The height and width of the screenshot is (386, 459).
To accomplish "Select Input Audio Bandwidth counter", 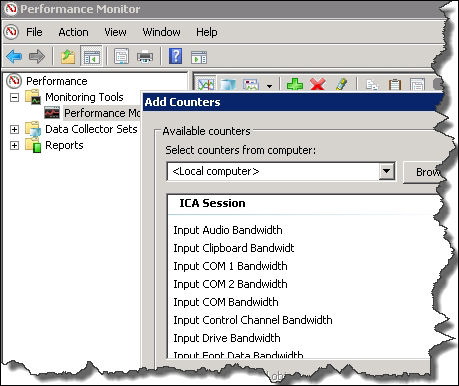I will pos(228,230).
